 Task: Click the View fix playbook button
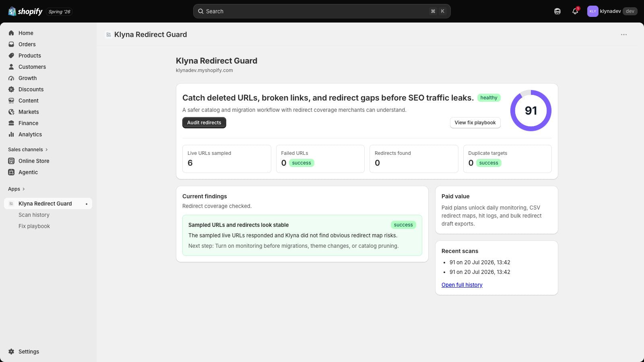(x=475, y=123)
